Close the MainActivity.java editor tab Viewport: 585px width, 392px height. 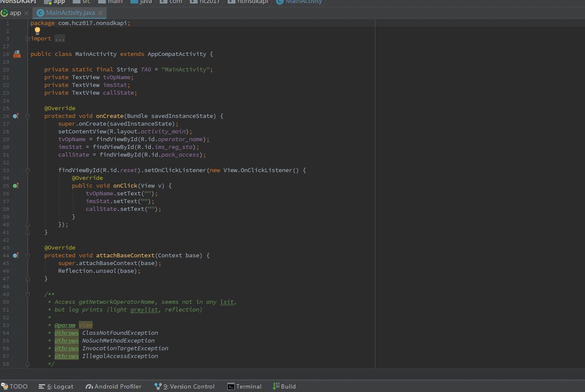click(101, 13)
